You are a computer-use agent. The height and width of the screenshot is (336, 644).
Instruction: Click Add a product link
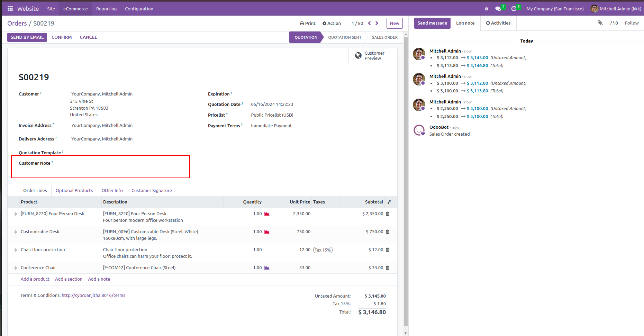pyautogui.click(x=35, y=279)
